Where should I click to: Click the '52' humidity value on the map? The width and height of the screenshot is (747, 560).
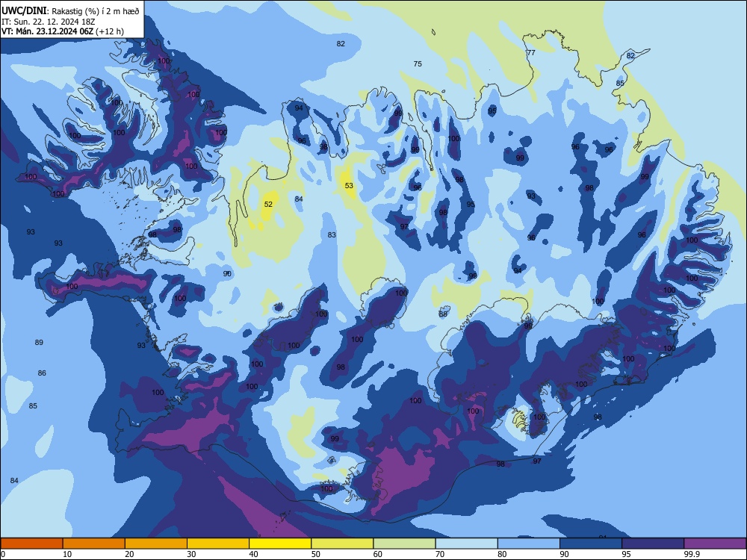pos(268,205)
